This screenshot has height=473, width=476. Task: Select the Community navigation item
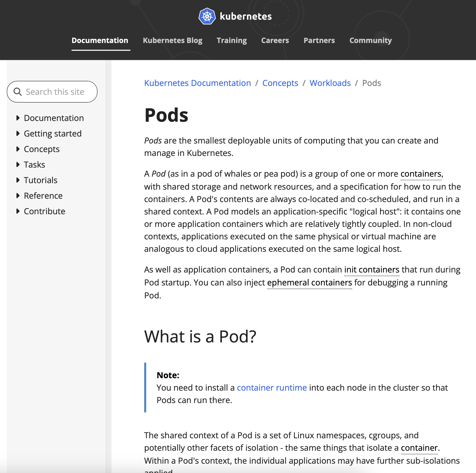370,40
